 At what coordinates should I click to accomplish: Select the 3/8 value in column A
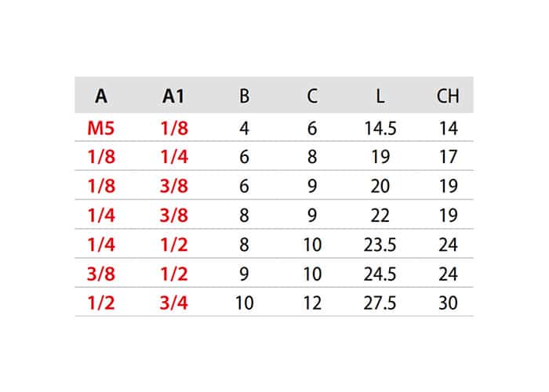(x=101, y=274)
